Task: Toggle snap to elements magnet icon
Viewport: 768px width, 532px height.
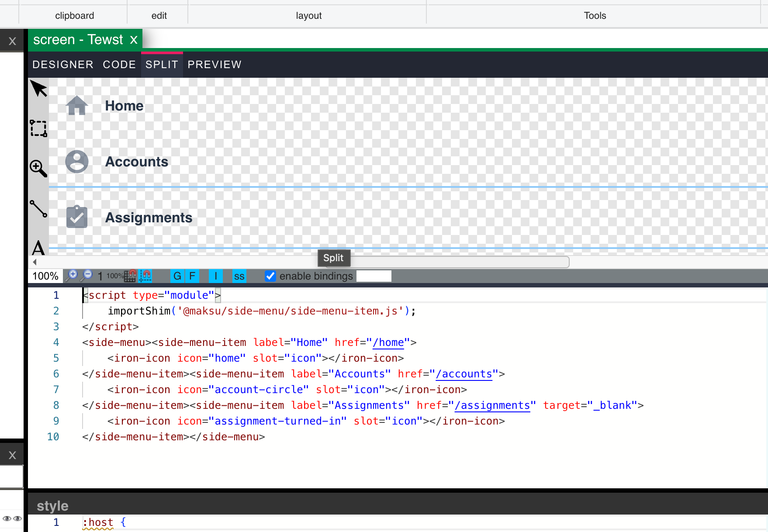Action: click(x=145, y=276)
